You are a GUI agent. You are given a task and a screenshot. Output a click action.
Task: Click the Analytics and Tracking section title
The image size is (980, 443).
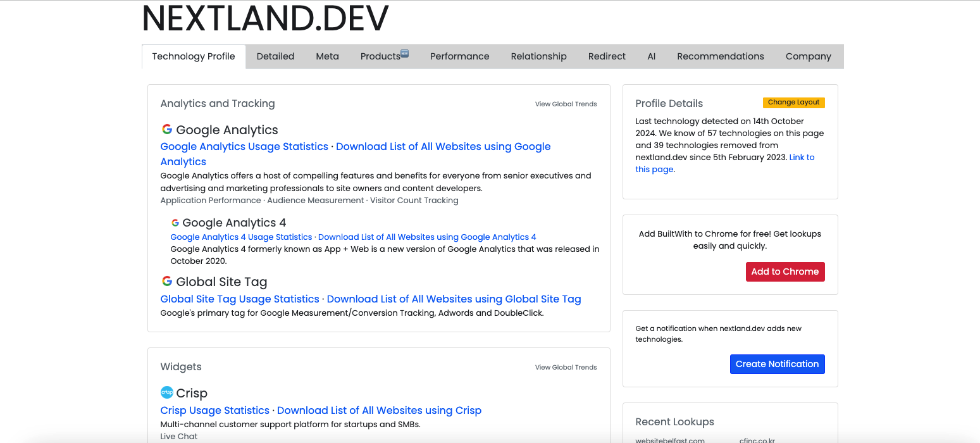click(x=218, y=103)
